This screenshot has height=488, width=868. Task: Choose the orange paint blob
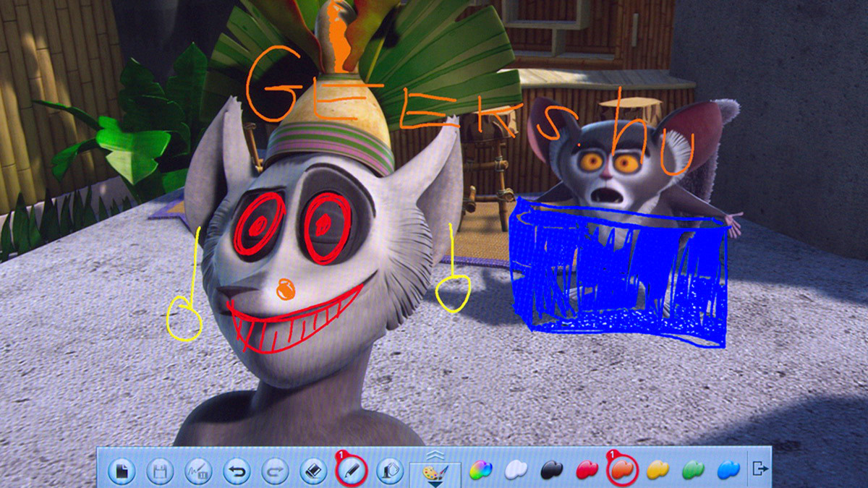pyautogui.click(x=621, y=471)
